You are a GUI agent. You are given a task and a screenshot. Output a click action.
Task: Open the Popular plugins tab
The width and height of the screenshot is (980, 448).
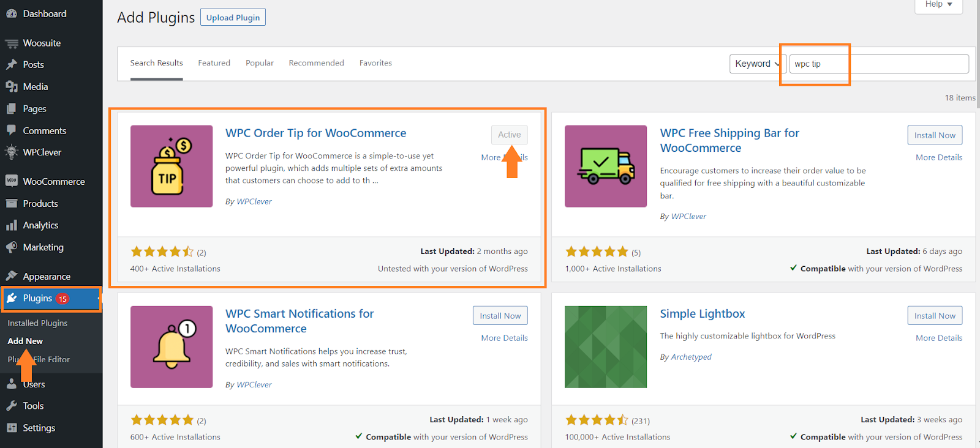(260, 63)
